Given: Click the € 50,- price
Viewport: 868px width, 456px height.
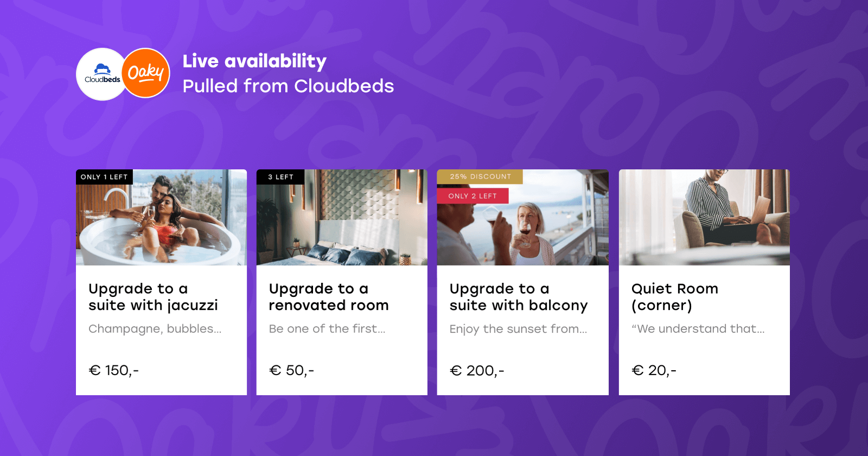Looking at the screenshot, I should pyautogui.click(x=292, y=370).
